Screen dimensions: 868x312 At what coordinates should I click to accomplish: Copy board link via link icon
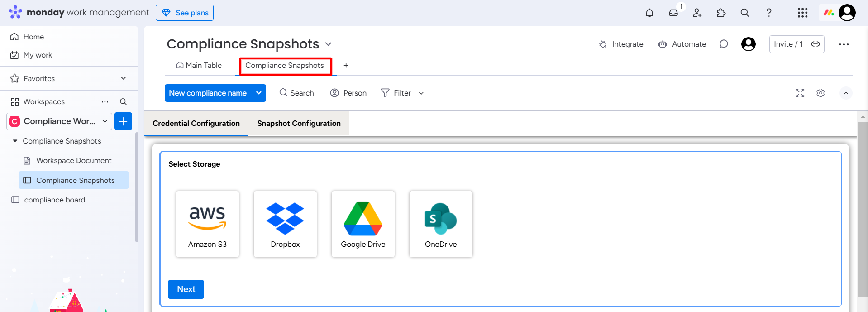tap(816, 44)
